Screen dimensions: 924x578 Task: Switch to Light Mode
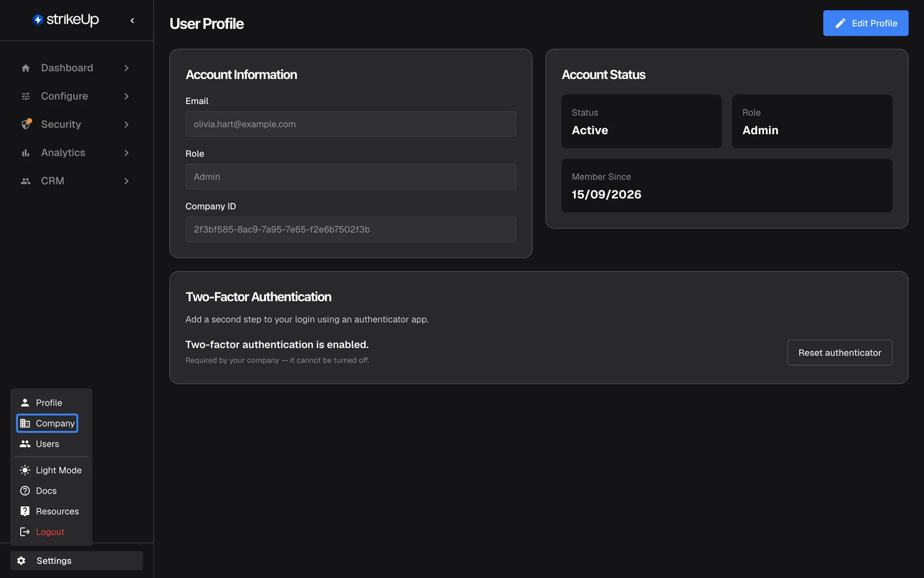[x=51, y=470]
